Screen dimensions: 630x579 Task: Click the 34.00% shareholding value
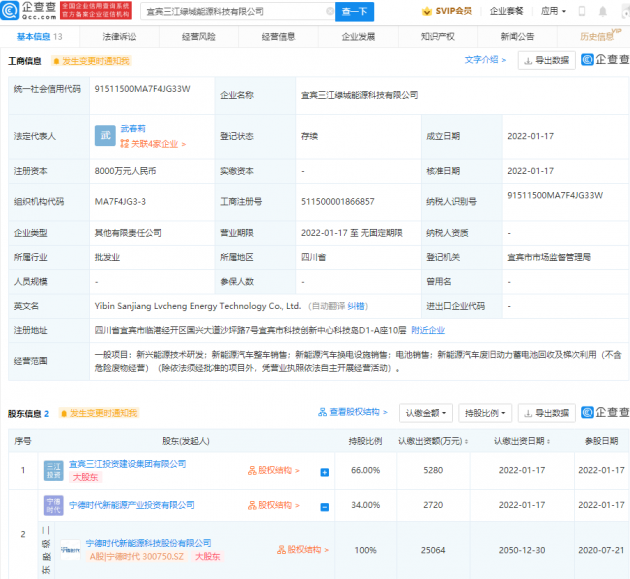click(x=365, y=505)
